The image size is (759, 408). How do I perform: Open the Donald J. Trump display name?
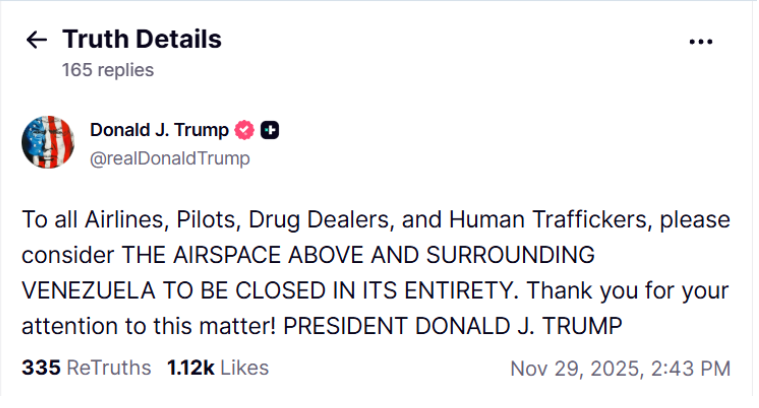click(159, 130)
